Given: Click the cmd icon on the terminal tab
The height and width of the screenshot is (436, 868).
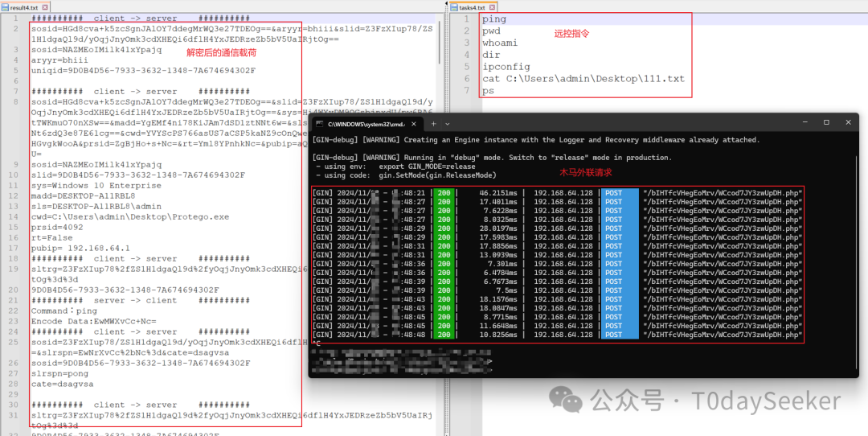Looking at the screenshot, I should pos(319,124).
